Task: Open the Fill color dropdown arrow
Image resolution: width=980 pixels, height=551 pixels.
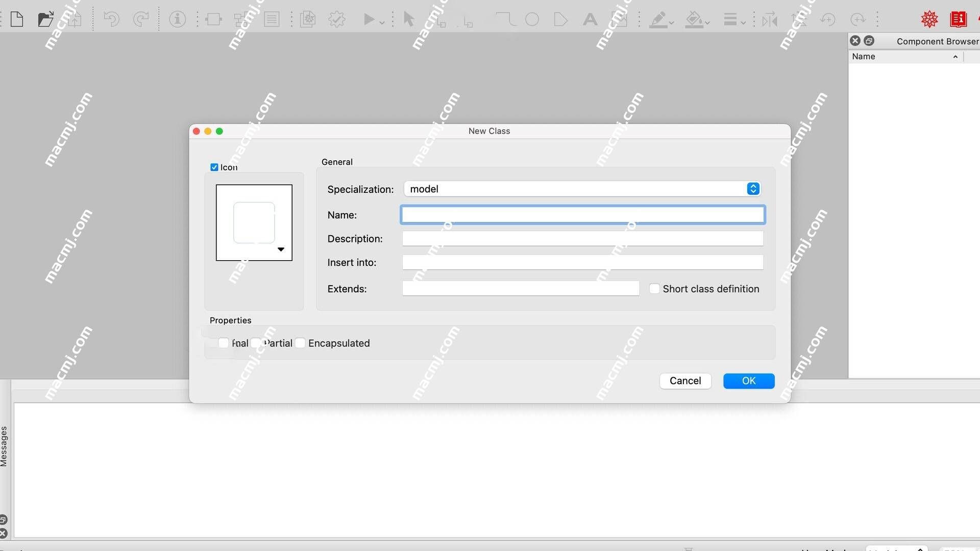Action: [707, 22]
